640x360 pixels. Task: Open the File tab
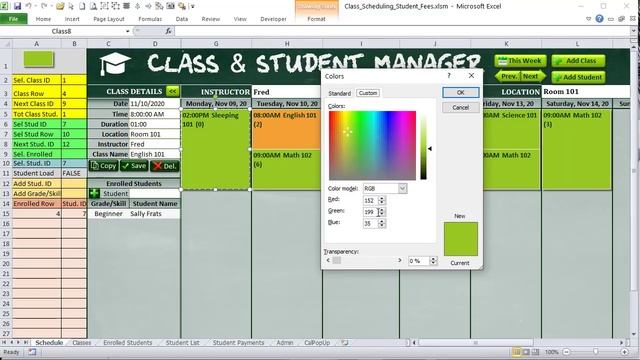[13, 19]
